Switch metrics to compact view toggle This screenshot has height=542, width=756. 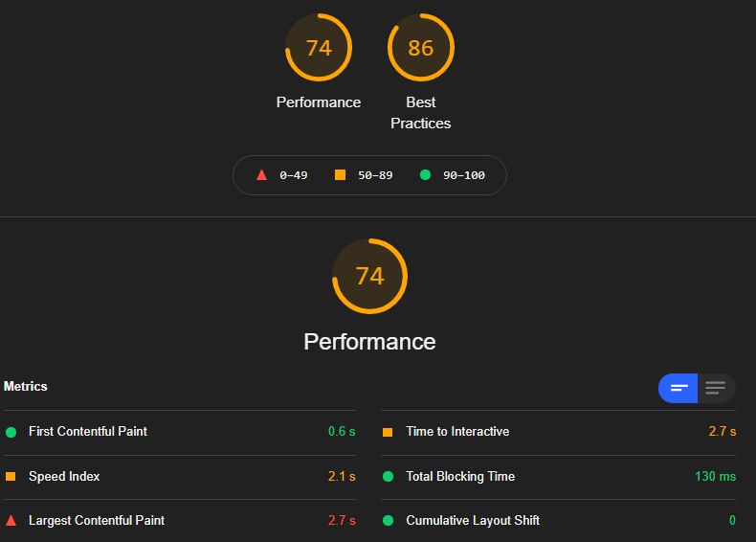[x=678, y=388]
